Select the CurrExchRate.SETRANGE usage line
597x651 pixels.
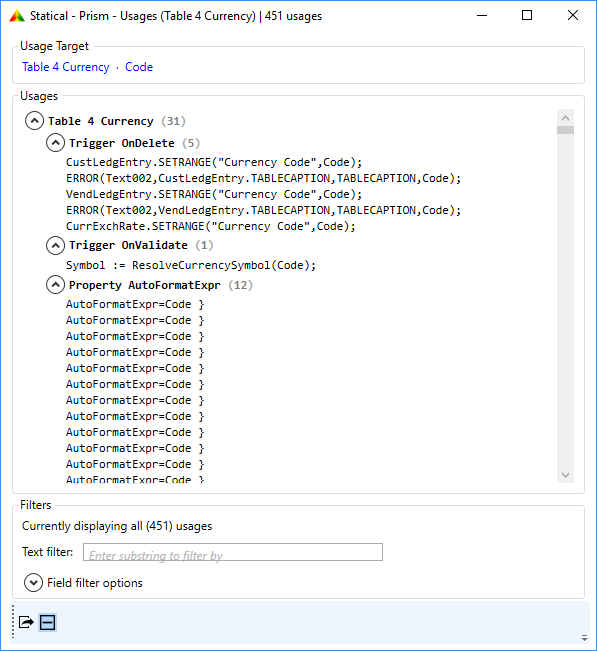click(210, 226)
